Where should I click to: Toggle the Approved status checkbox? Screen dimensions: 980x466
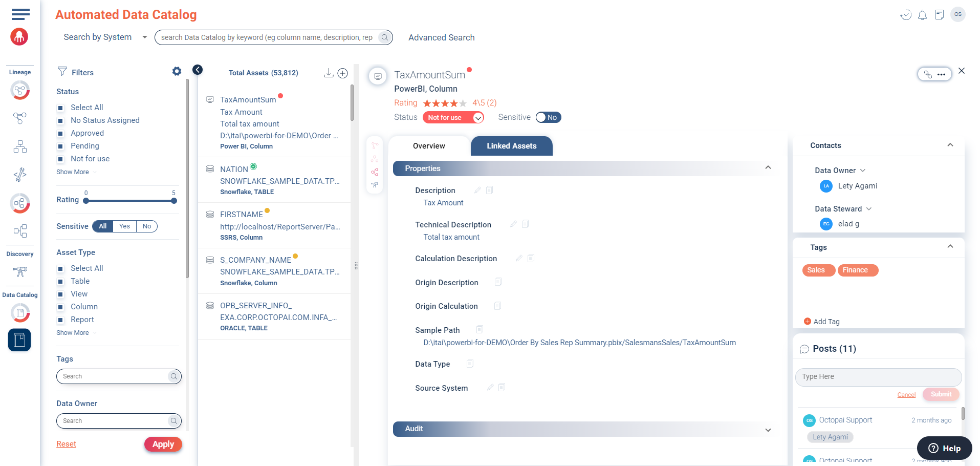pos(60,134)
